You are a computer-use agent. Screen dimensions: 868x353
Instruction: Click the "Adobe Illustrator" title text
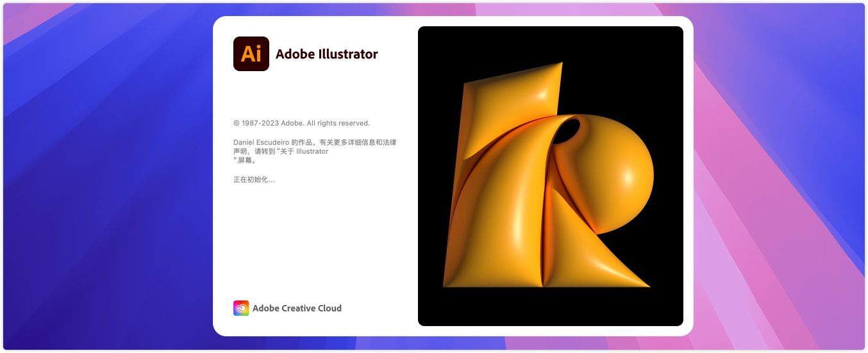pos(327,54)
